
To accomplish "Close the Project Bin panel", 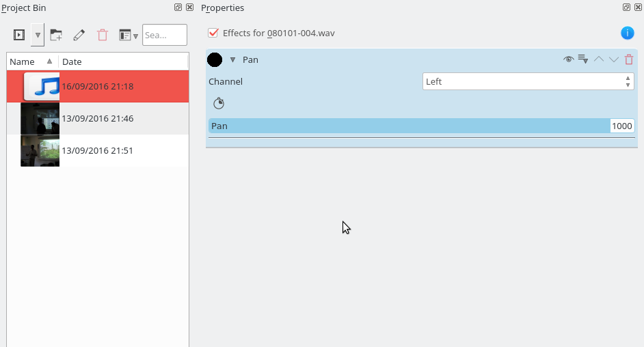I will click(190, 7).
